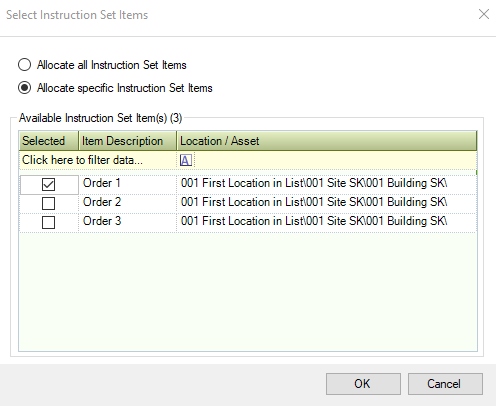The width and height of the screenshot is (496, 406).
Task: Tick the Order 3 checkbox
Action: pos(48,222)
